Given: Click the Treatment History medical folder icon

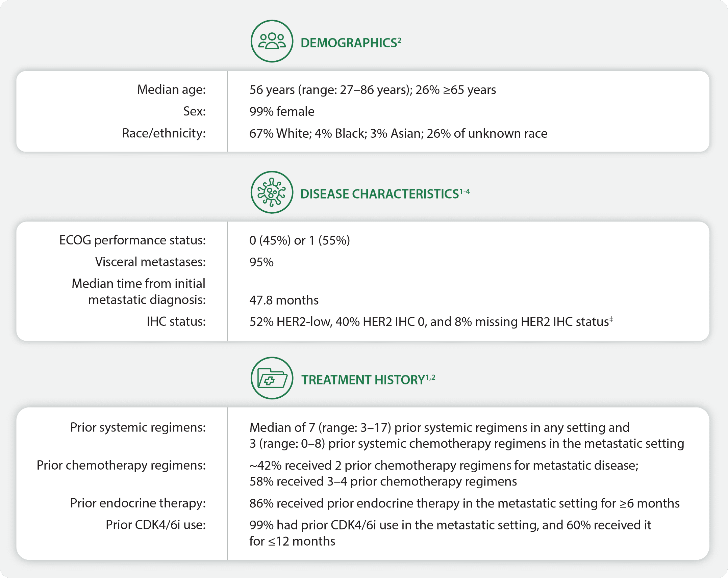Looking at the screenshot, I should [x=272, y=378].
